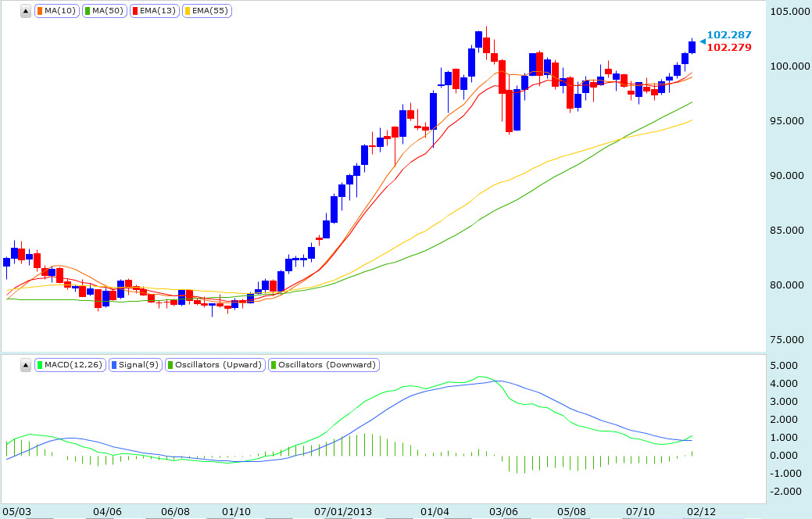Click the yellow EMA(55) color swatch
The width and height of the screenshot is (812, 519).
pyautogui.click(x=188, y=11)
